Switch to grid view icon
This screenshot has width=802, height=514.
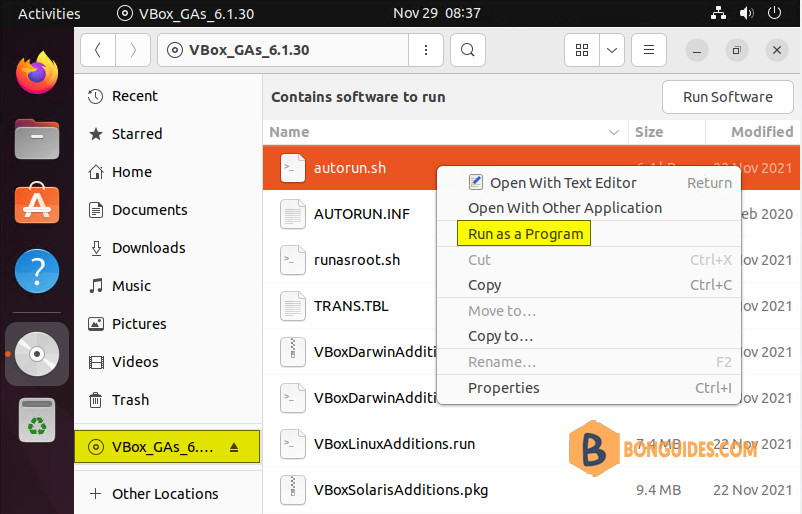pyautogui.click(x=582, y=50)
